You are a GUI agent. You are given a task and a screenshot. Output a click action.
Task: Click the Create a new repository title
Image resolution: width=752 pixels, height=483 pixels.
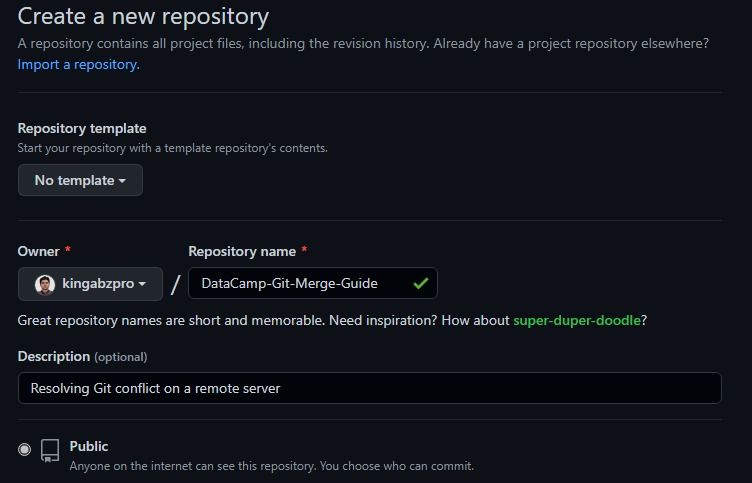point(143,16)
